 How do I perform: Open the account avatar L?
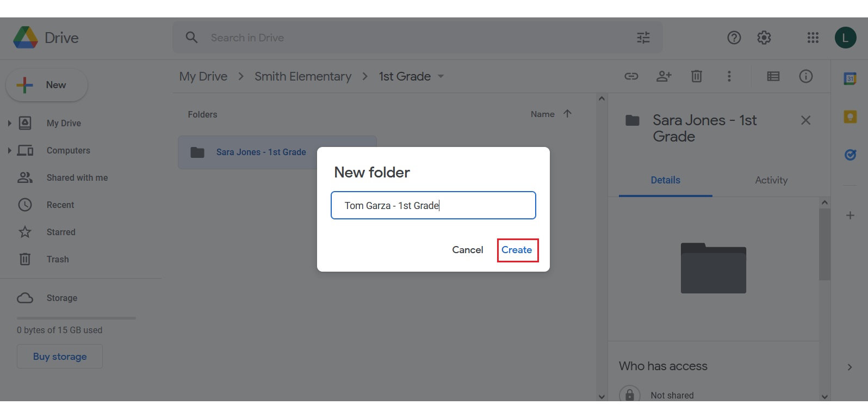[x=846, y=38]
